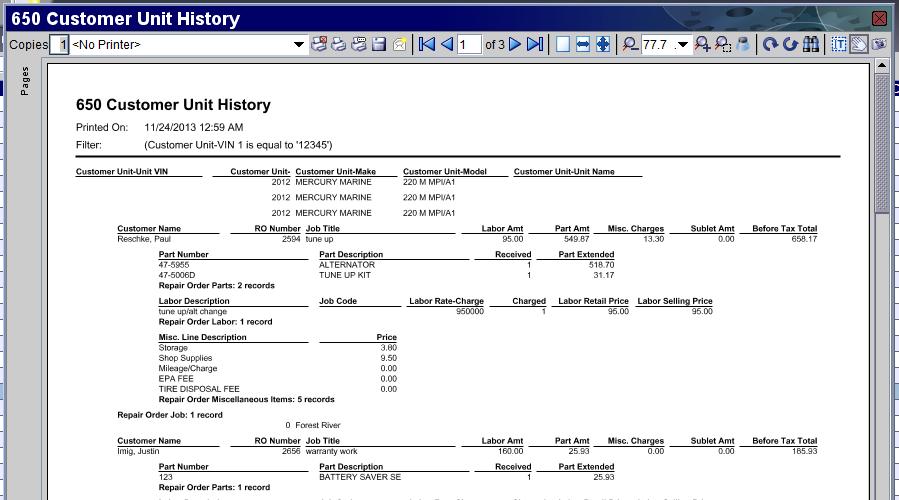Click the fit page width icon
The height and width of the screenshot is (500, 899).
coord(583,44)
